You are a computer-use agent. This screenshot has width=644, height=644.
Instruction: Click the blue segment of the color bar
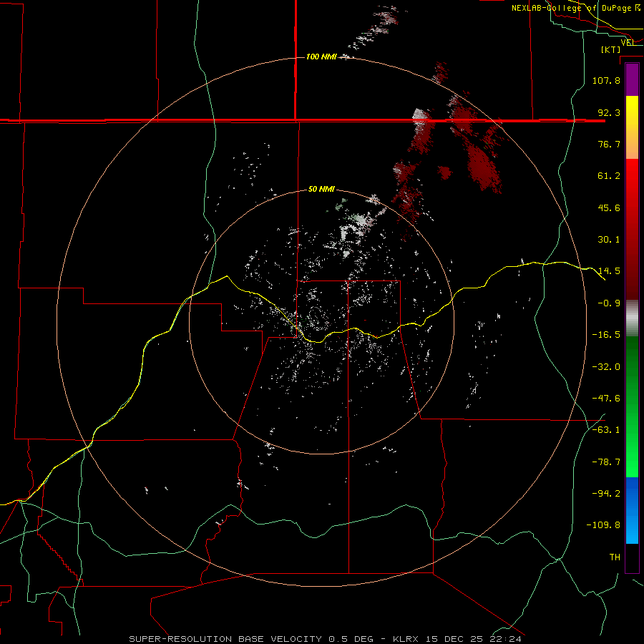click(632, 510)
